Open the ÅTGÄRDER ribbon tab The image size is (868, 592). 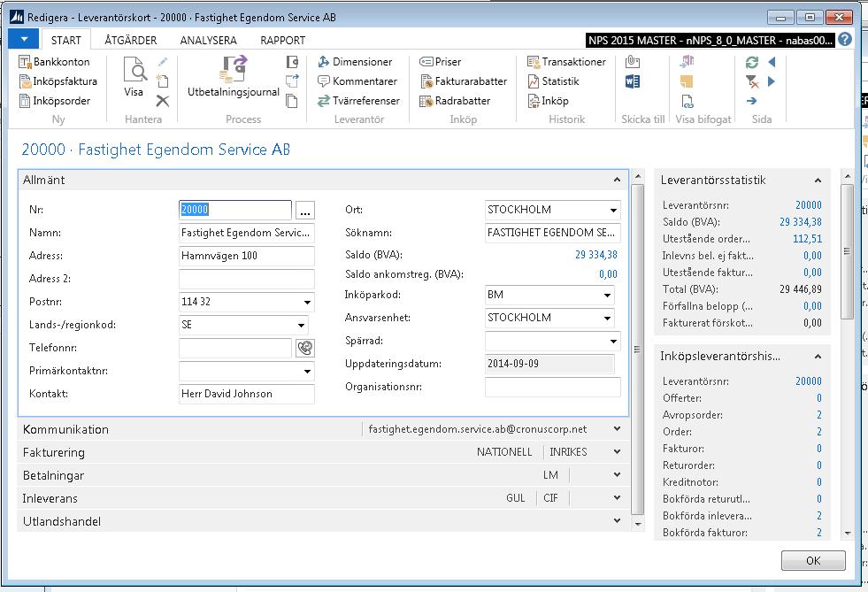[131, 40]
